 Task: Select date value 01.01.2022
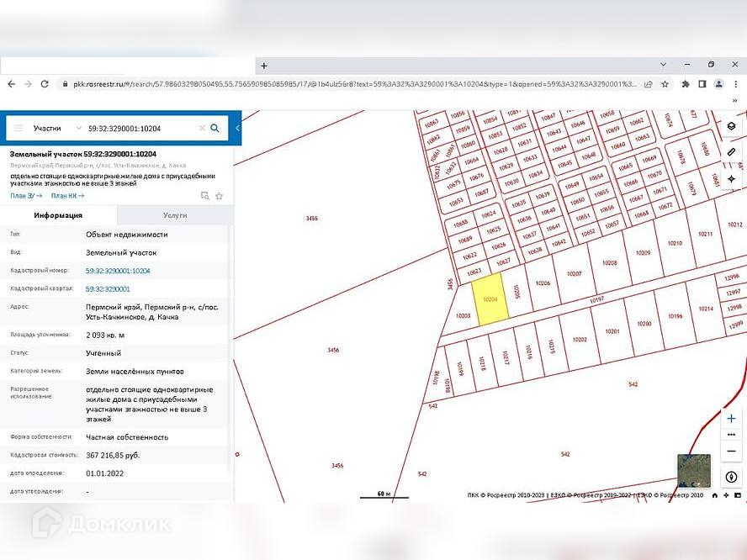pyautogui.click(x=105, y=473)
